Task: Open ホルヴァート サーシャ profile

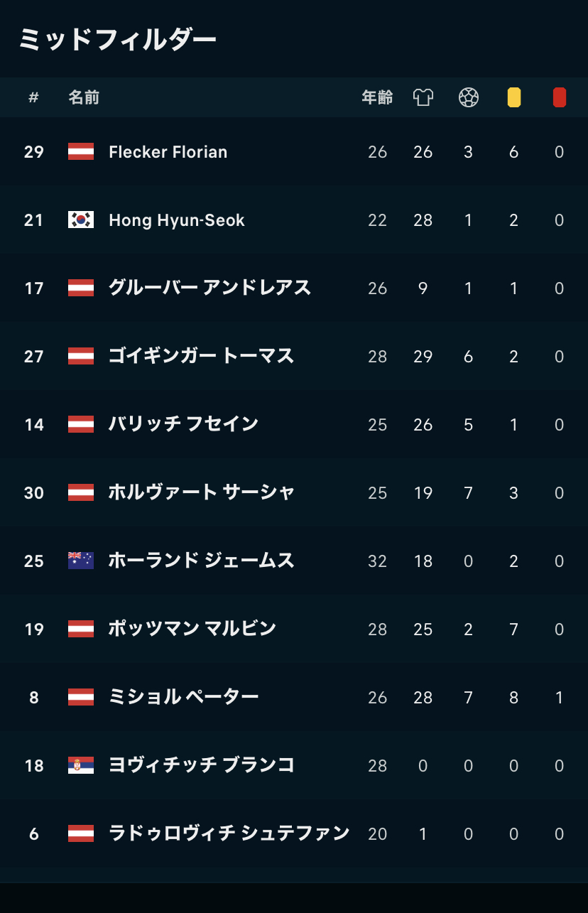Action: [x=201, y=492]
